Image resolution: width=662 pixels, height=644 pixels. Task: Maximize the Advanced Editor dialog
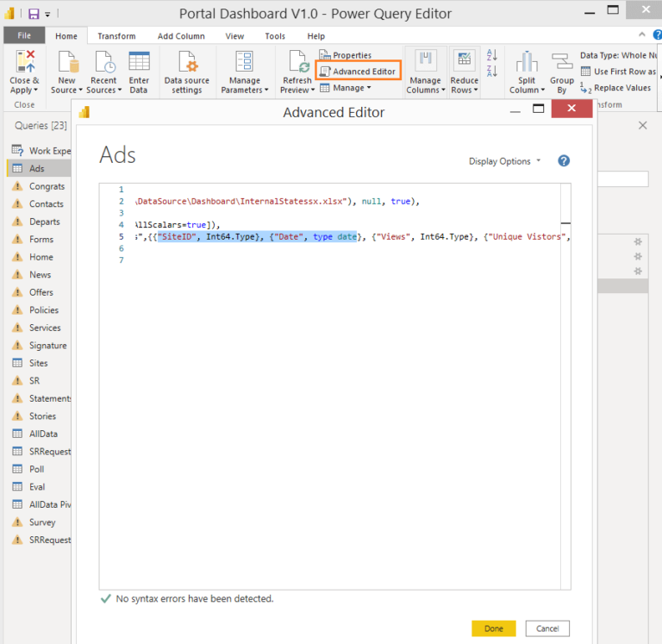538,109
